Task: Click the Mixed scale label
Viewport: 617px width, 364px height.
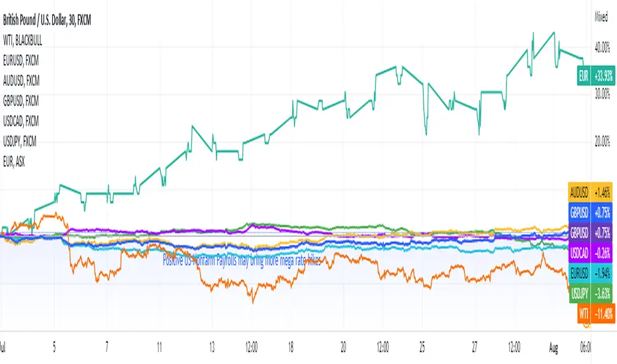Action: coord(601,17)
